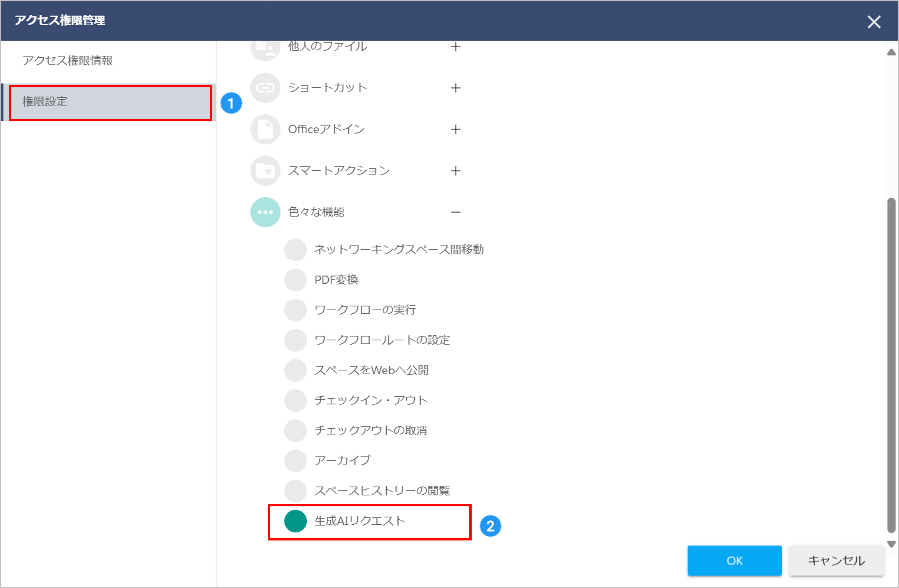Disable the green 生成AIリクエスト toggle

click(x=295, y=521)
